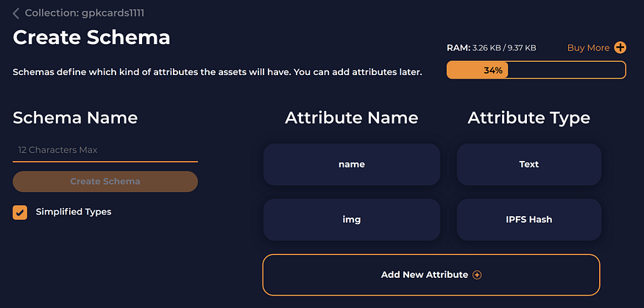Select the 'name' attribute name field

pyautogui.click(x=352, y=165)
